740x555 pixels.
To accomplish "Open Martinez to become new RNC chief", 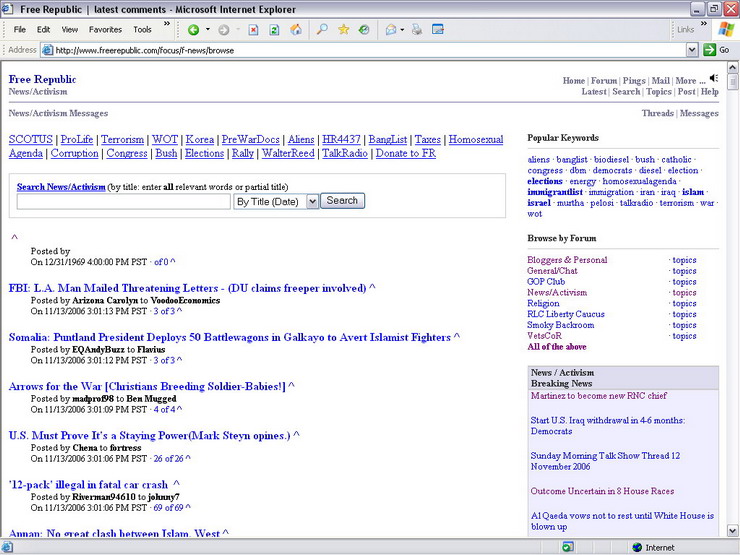I will pos(598,395).
